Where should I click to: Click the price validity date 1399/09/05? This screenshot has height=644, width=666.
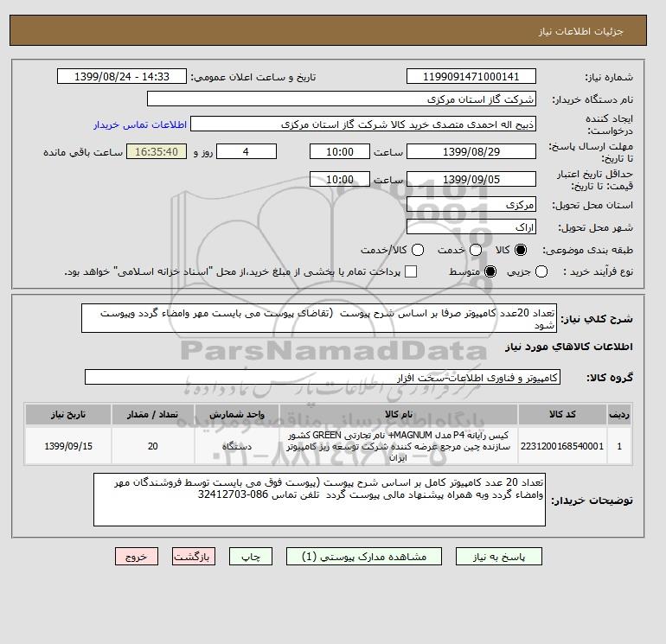[x=471, y=180]
